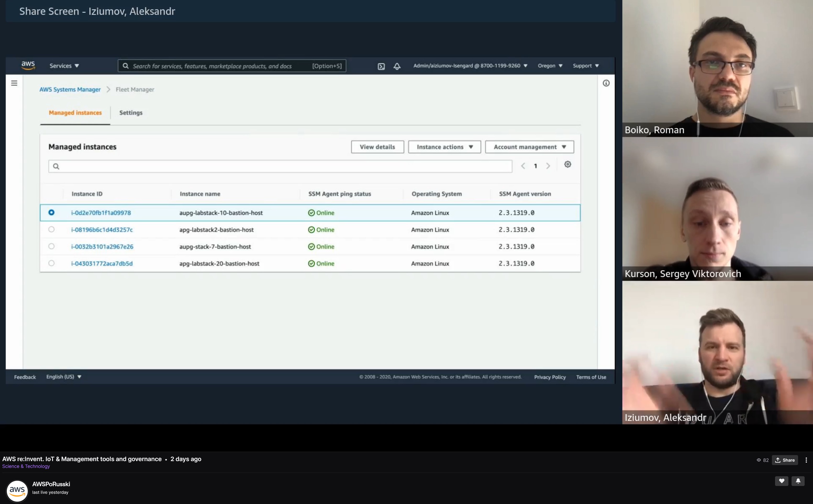Select radio for aupg-labstack-10-bastion-host
This screenshot has height=504, width=813.
51,212
